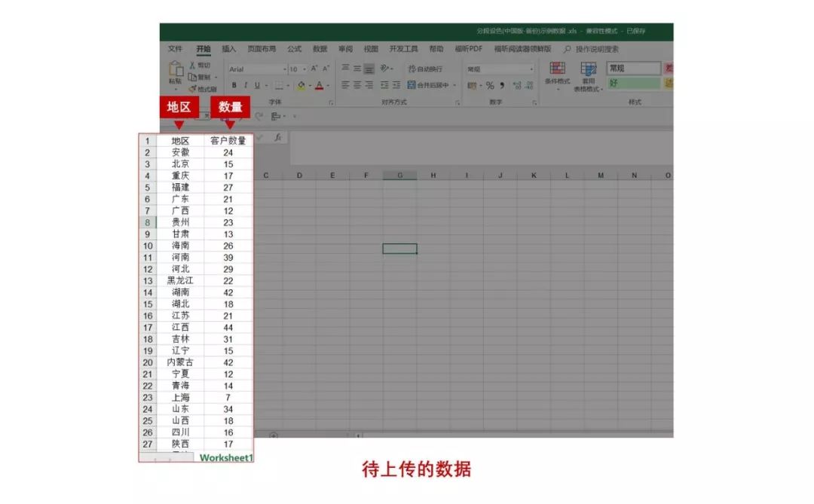Increase font size with larger A icon
Viewport: 814px width, 504px height.
tap(314, 69)
